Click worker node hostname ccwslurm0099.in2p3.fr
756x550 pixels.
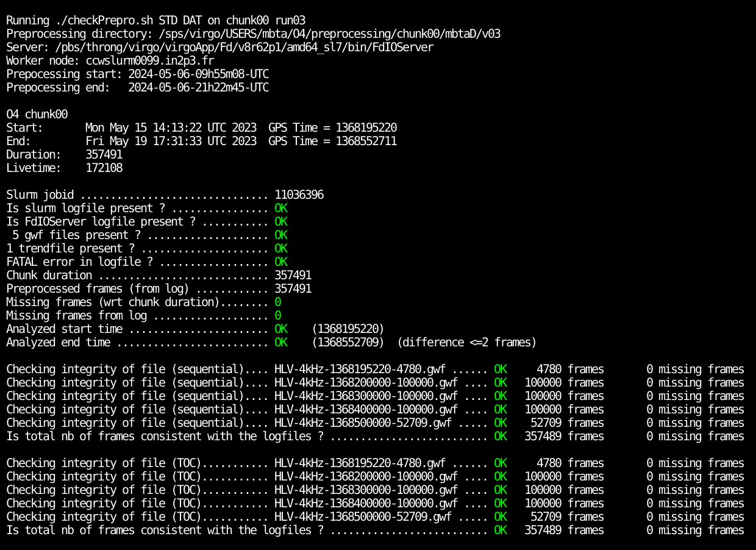(152, 60)
